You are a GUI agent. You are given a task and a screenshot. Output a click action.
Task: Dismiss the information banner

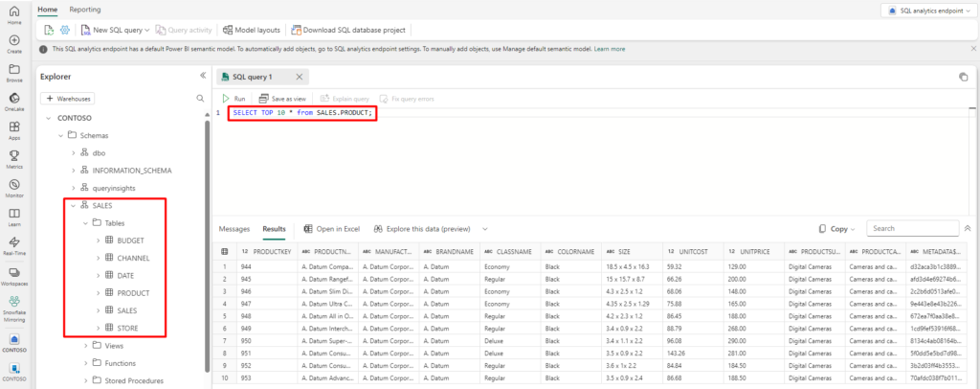tap(973, 48)
